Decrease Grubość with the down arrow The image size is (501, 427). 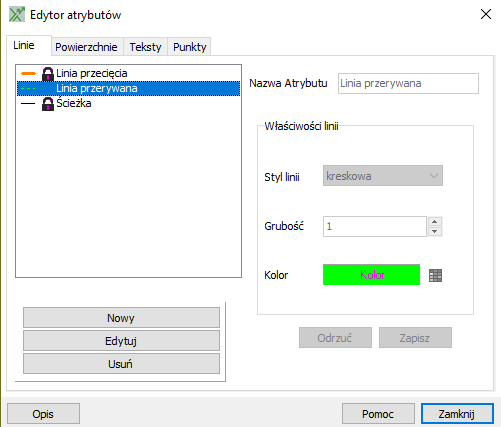click(x=435, y=232)
